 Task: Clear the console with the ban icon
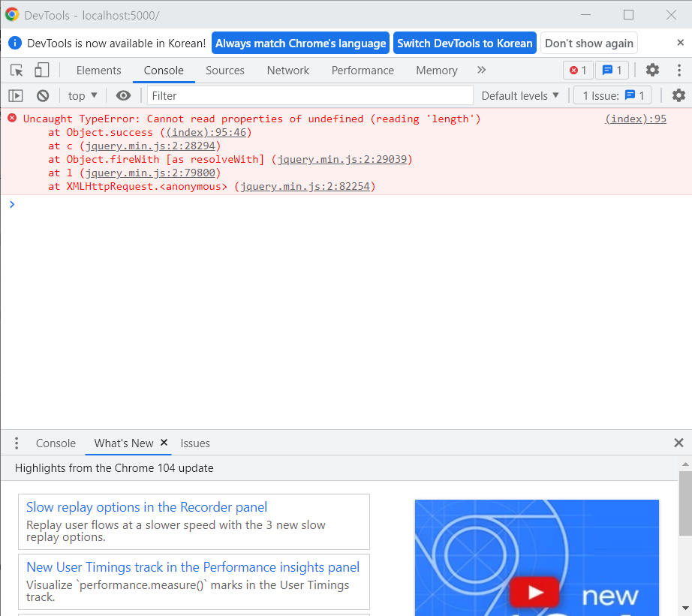(x=43, y=96)
